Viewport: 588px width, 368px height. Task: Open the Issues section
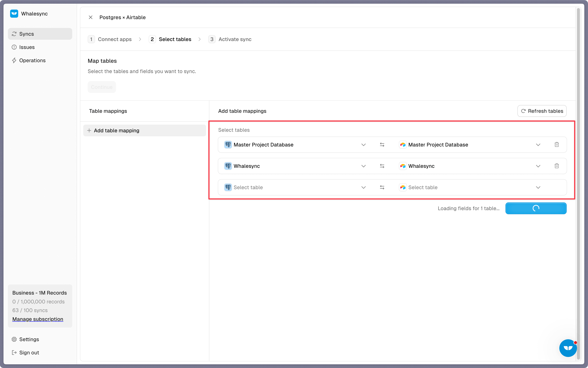coord(40,47)
